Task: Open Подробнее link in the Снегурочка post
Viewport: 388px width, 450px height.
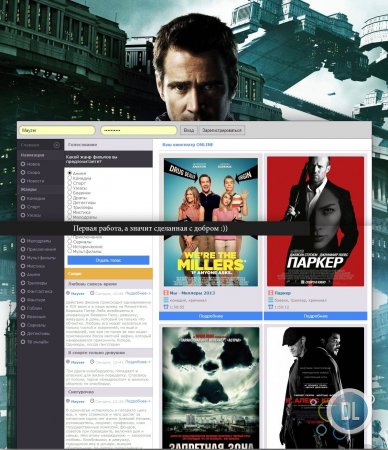Action: click(x=138, y=401)
